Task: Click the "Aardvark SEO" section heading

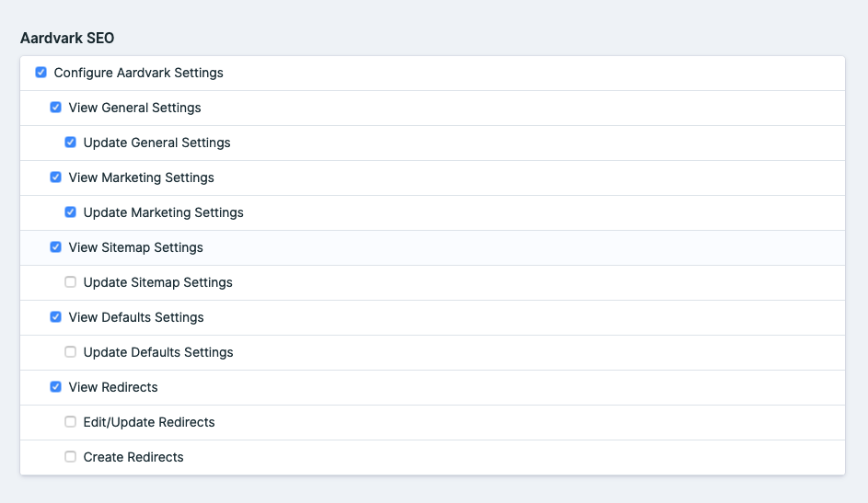Action: (x=67, y=39)
